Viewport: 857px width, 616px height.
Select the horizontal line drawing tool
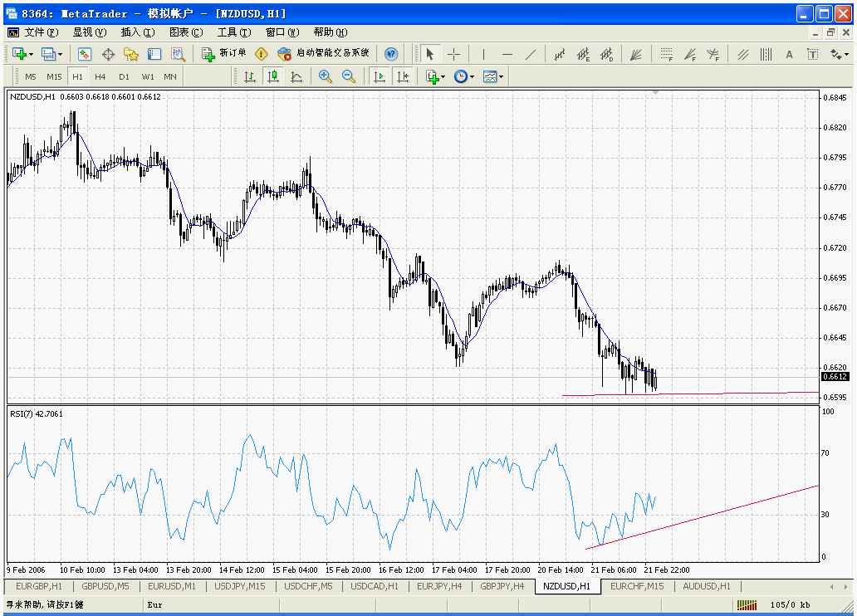coord(507,54)
